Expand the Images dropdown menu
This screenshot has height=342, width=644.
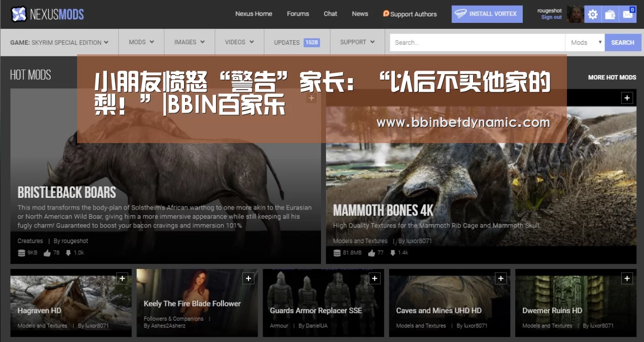point(190,42)
